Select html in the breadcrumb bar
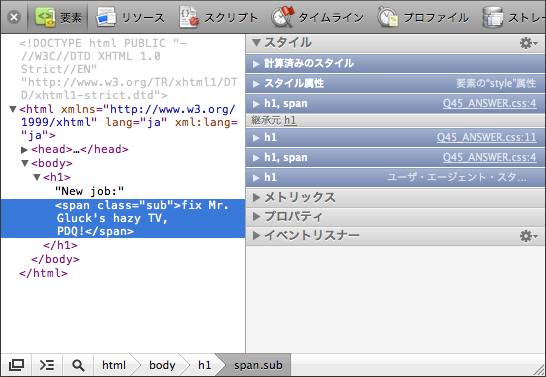Viewport: 546px width, 377px height. tap(114, 365)
